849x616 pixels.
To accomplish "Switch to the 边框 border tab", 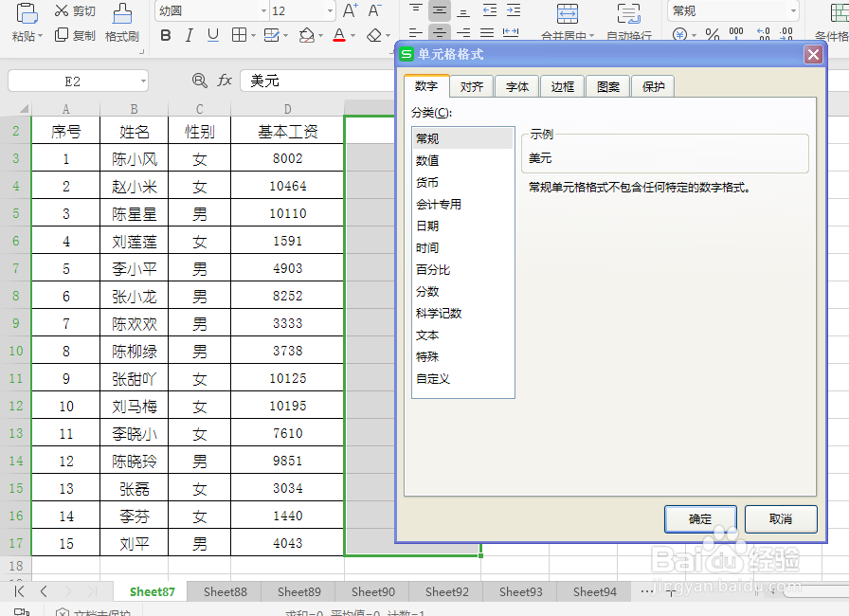I will 562,85.
